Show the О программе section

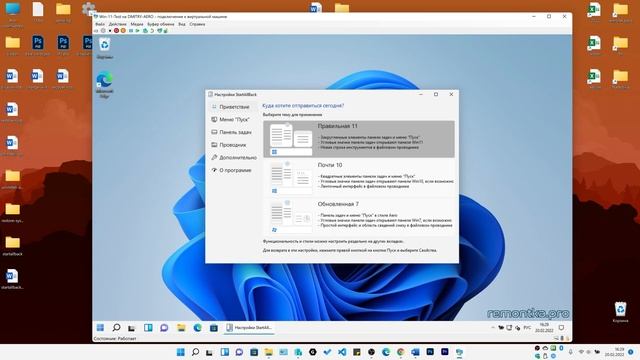(234, 170)
